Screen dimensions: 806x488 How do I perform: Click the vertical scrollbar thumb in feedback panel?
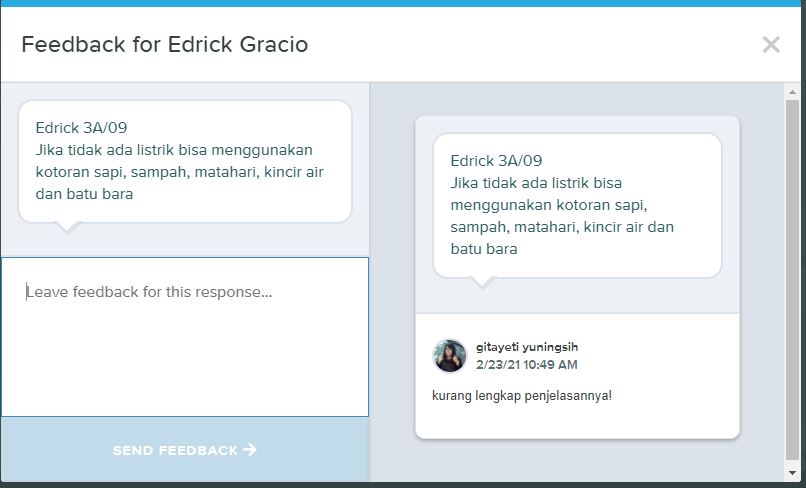(792, 282)
